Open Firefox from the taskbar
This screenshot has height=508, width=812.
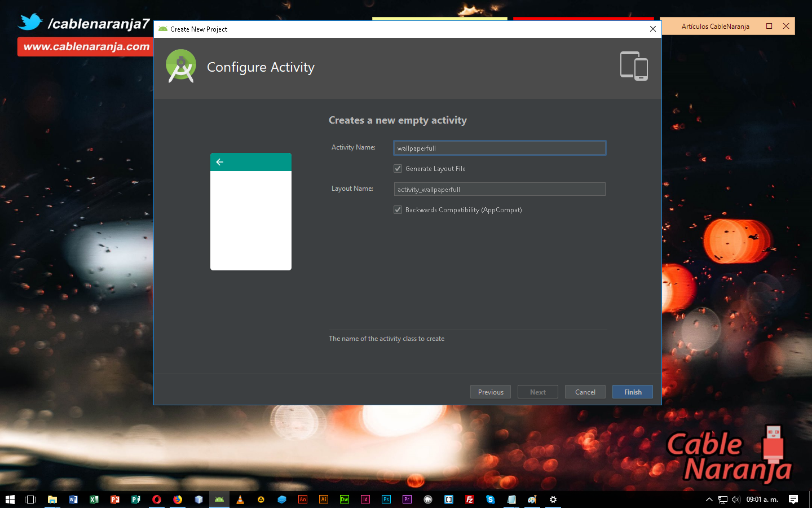pos(178,500)
